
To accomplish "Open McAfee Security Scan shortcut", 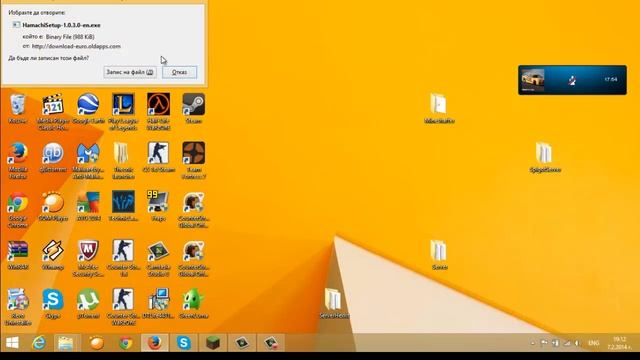I will pos(88,258).
